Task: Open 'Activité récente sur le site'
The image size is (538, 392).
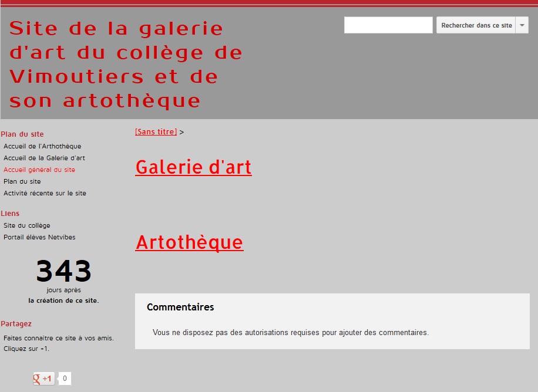Action: pos(45,193)
